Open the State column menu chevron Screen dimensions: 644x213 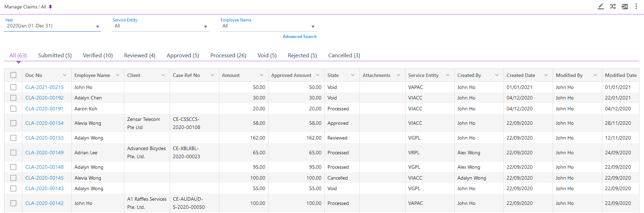point(353,75)
